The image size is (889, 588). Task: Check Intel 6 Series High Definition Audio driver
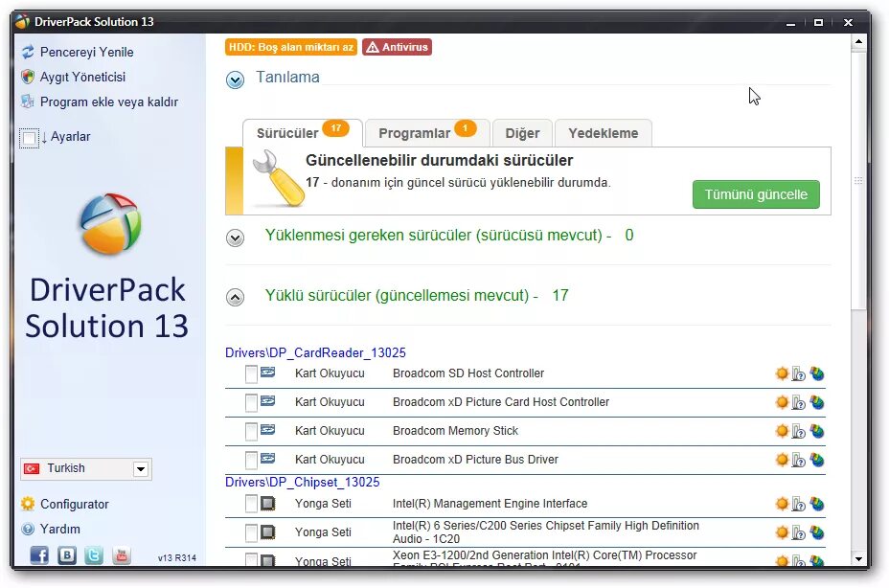pyautogui.click(x=251, y=532)
